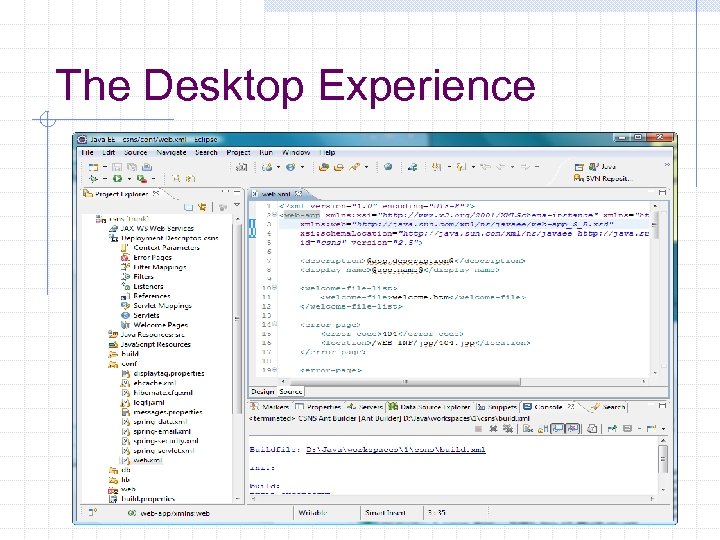Select Context Parameters tree item

[x=161, y=248]
